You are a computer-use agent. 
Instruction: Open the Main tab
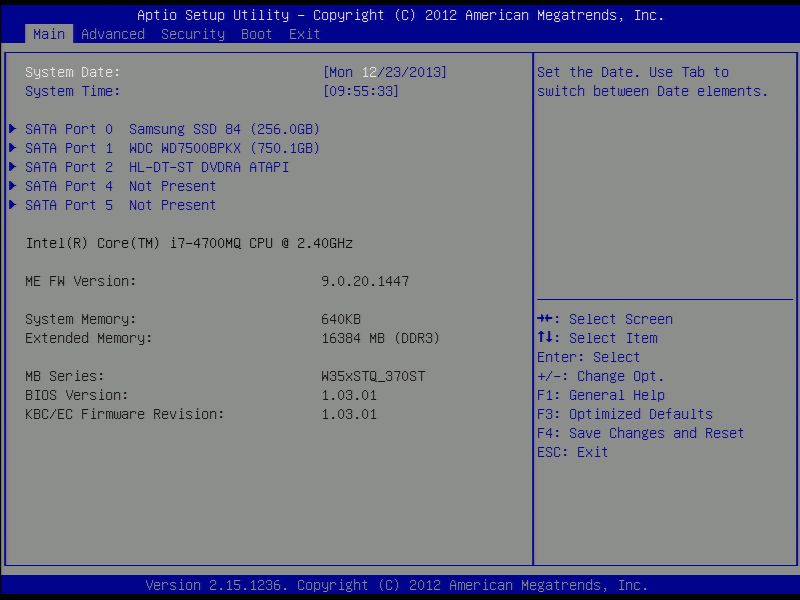(x=48, y=34)
